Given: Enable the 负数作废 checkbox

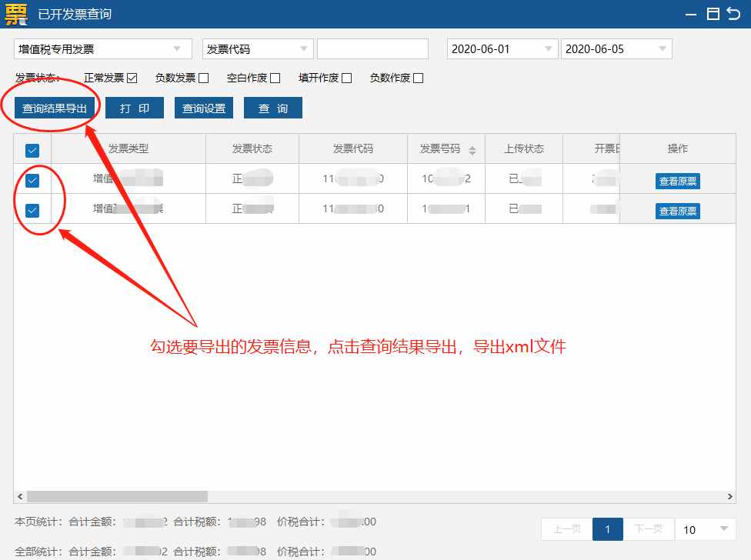Looking at the screenshot, I should (x=418, y=78).
